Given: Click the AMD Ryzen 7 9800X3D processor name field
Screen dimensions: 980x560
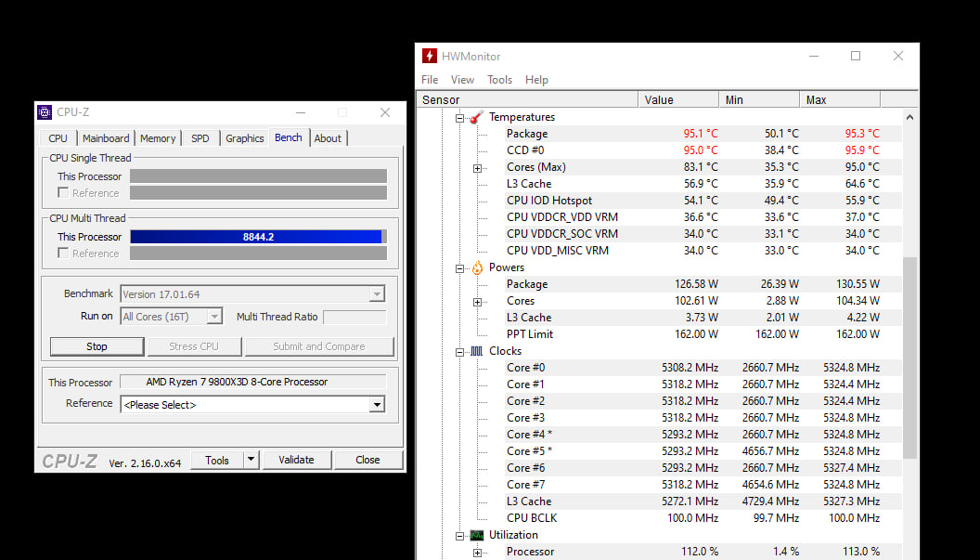Looking at the screenshot, I should [x=253, y=382].
